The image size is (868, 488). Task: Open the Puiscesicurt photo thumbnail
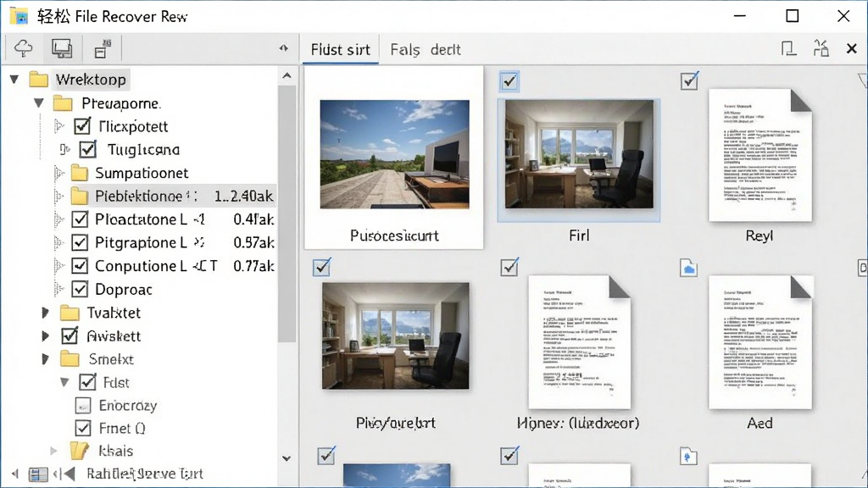(394, 154)
